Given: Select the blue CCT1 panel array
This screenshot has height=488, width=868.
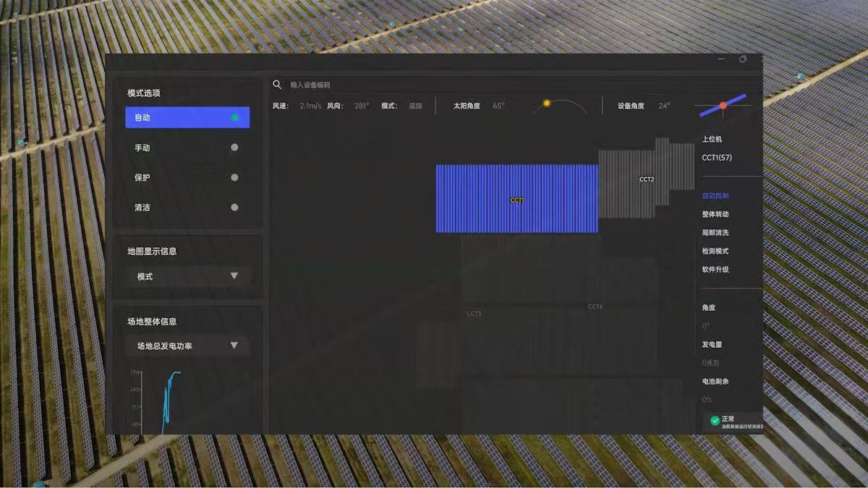Looking at the screenshot, I should click(x=516, y=199).
